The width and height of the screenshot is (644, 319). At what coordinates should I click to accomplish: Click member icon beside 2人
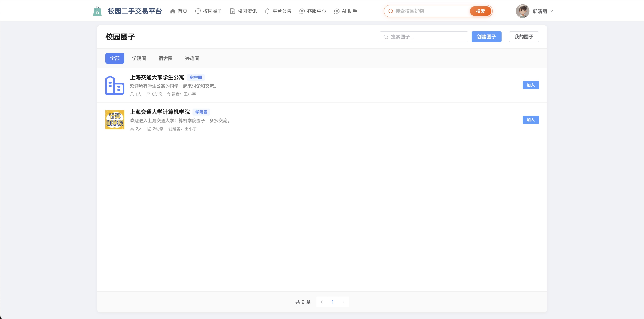click(x=132, y=129)
